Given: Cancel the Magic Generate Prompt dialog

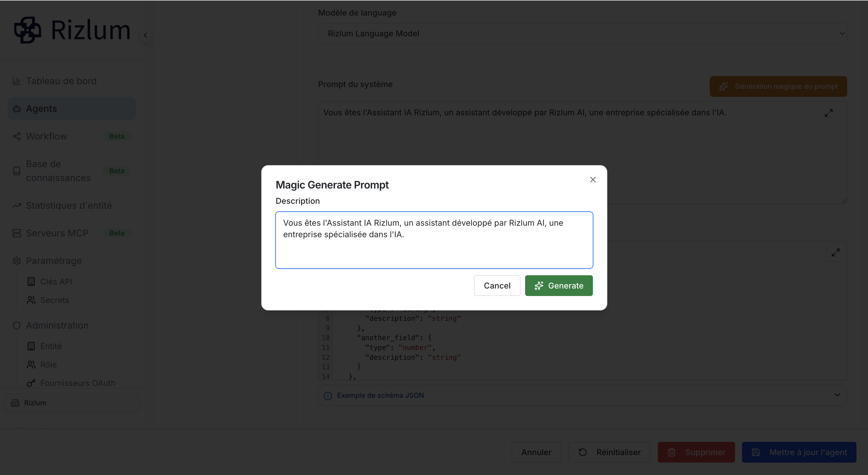Looking at the screenshot, I should [x=497, y=286].
